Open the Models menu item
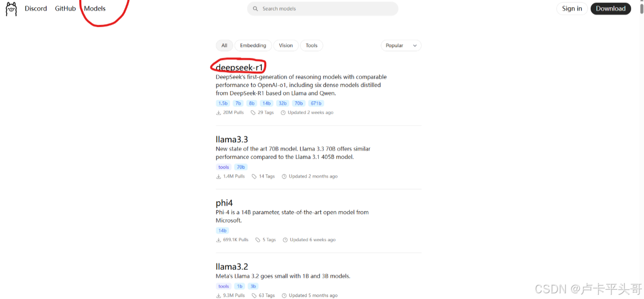644x299 pixels. point(95,9)
